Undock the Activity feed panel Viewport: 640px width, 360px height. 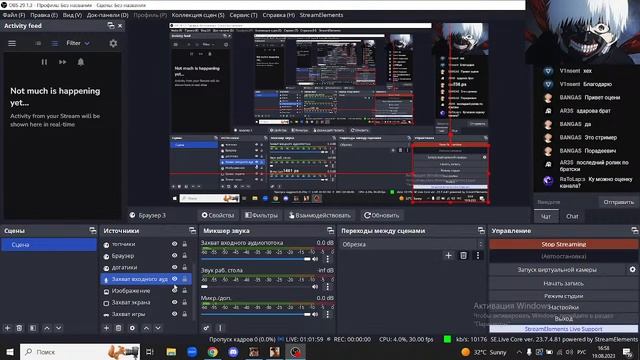111,25
